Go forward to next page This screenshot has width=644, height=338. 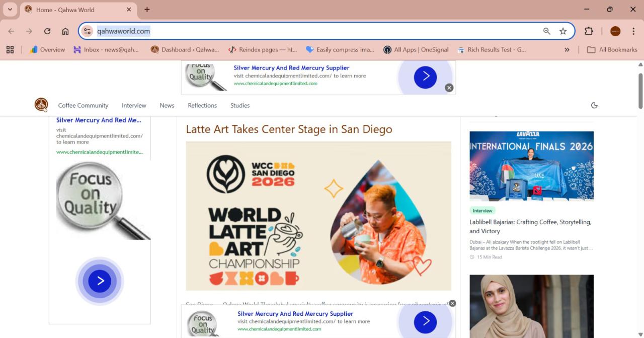[x=29, y=31]
